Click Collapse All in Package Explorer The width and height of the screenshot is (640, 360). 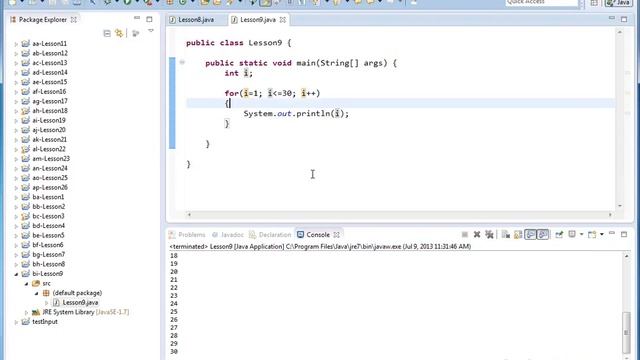click(107, 33)
